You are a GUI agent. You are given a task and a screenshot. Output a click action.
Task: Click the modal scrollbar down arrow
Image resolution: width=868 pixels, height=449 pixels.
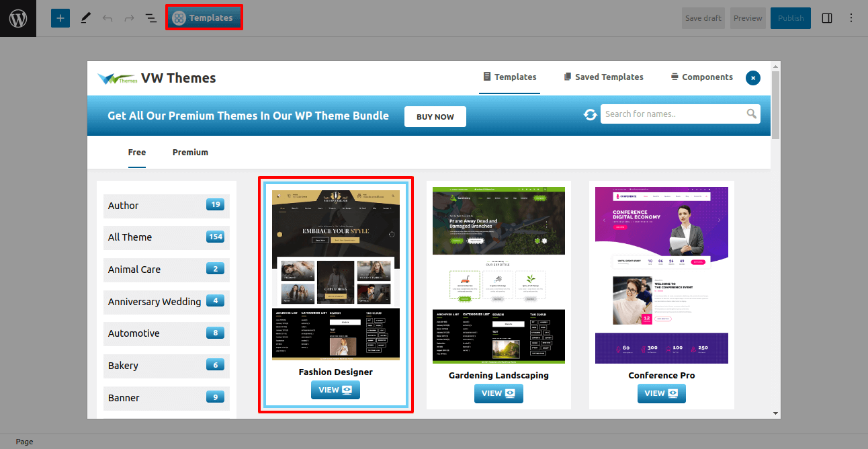[x=776, y=413]
